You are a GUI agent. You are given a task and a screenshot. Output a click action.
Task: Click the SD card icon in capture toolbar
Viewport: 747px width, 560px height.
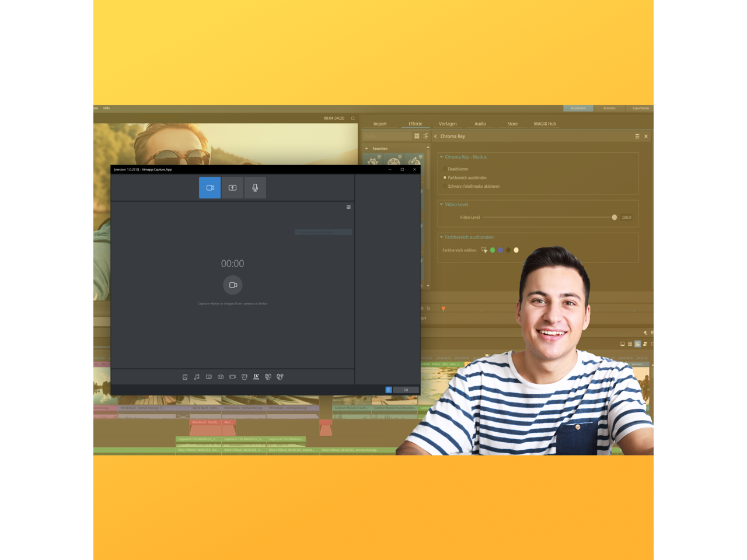[x=185, y=377]
